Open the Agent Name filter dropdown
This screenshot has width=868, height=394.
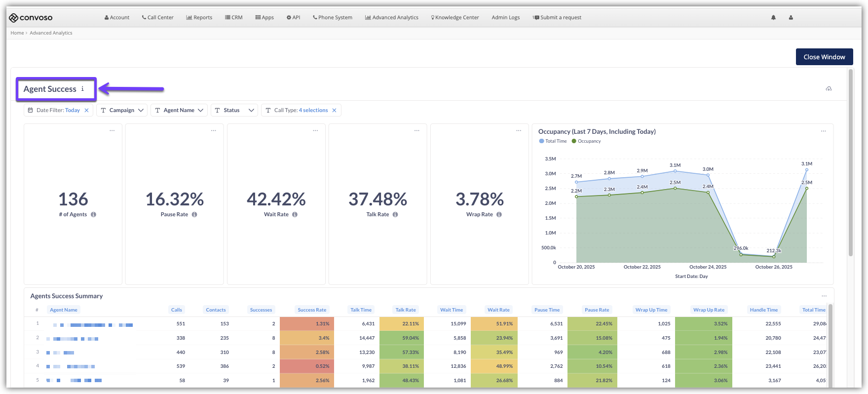tap(179, 110)
